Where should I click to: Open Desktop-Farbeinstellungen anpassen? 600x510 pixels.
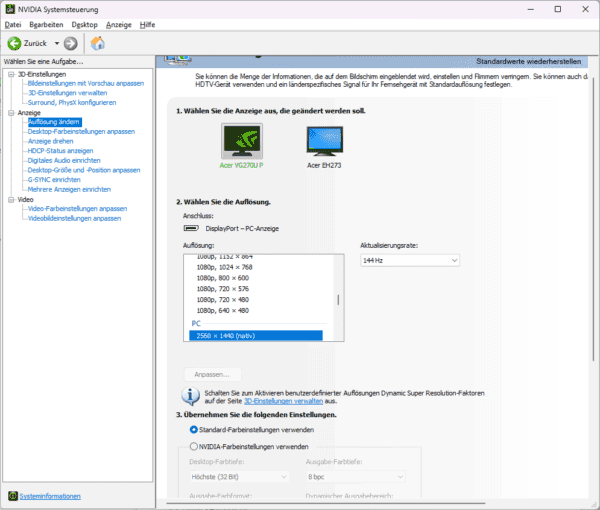(x=81, y=132)
